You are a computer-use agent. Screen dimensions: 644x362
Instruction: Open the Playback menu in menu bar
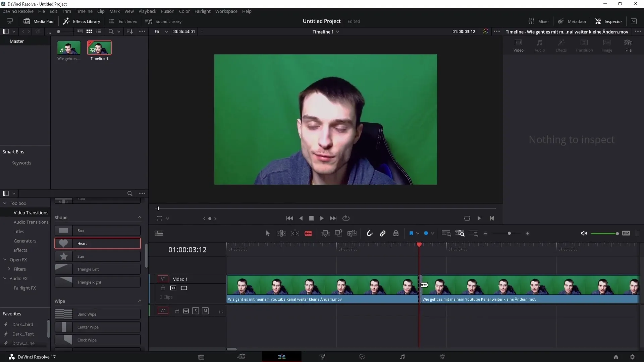(x=147, y=11)
